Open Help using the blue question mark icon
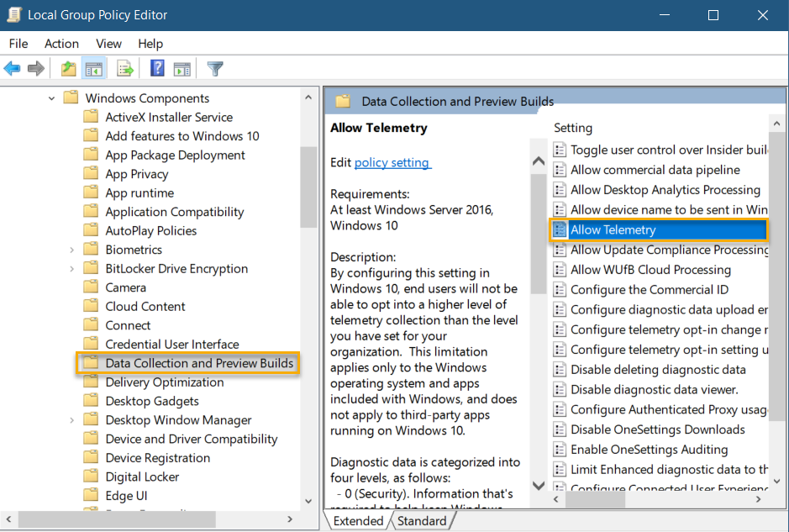Screen dimensions: 789x532 pos(156,68)
